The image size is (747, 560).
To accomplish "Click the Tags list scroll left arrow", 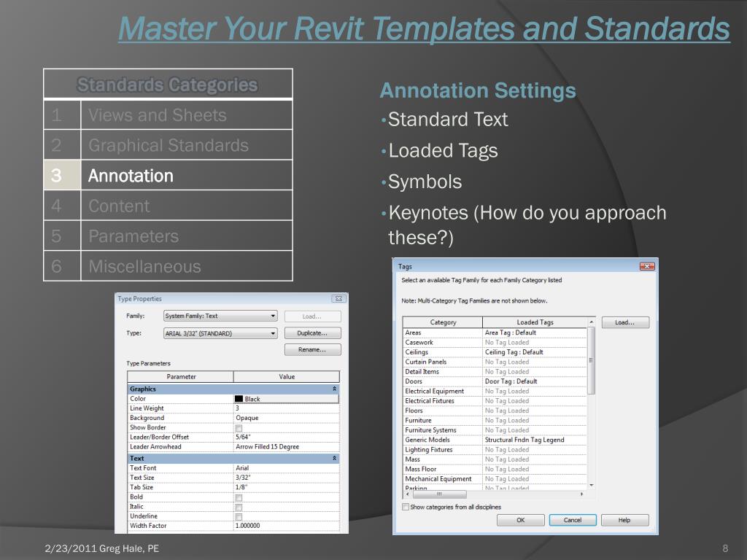I will pos(407,494).
